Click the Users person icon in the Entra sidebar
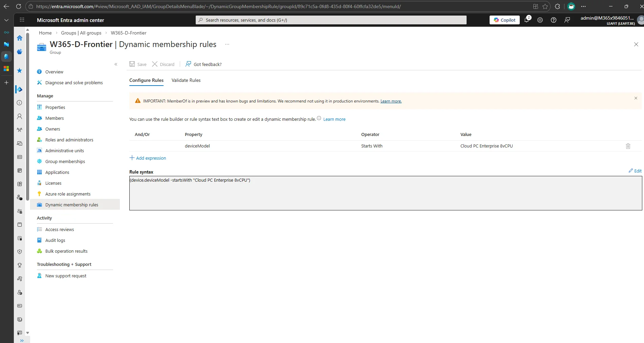This screenshot has width=644, height=343. [x=20, y=116]
